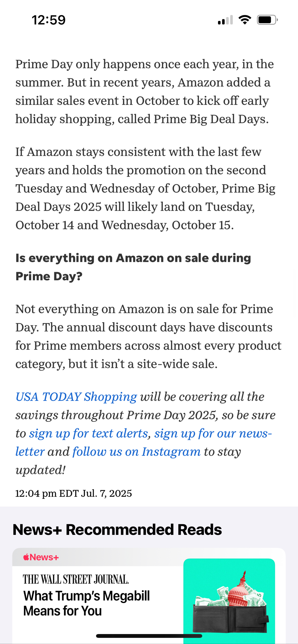Tap the "News+ Recommended Reads" heading
The height and width of the screenshot is (644, 298).
(x=117, y=530)
